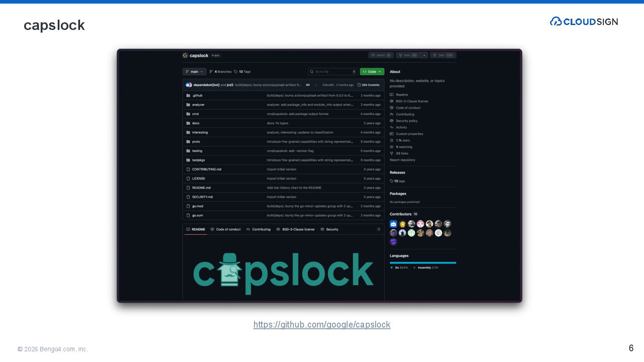Viewport: 644px width, 362px height.
Task: Open the main branch dropdown
Action: (x=194, y=72)
